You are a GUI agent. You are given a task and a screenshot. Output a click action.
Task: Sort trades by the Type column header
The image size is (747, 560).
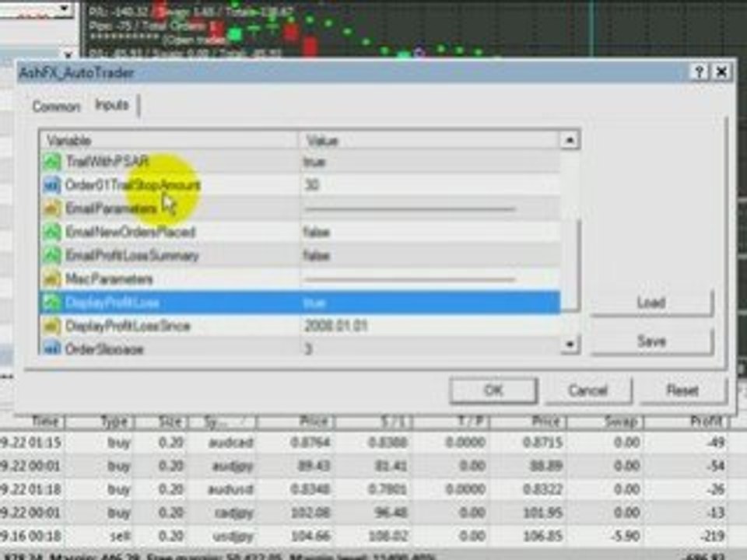tap(114, 422)
